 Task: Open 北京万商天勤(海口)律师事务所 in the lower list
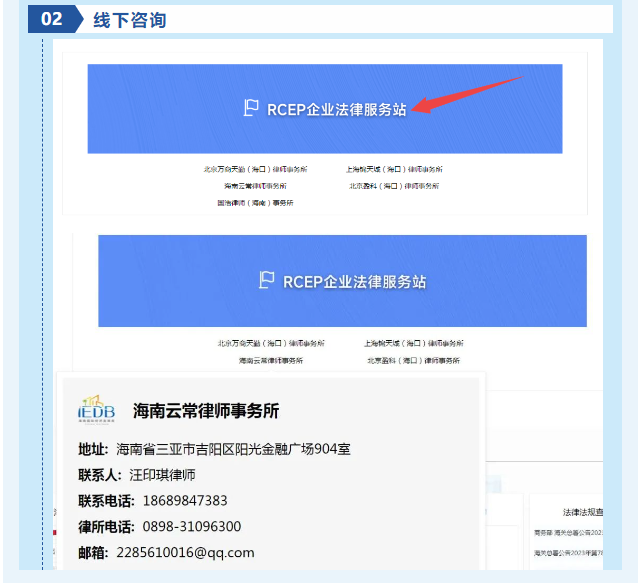pyautogui.click(x=271, y=343)
